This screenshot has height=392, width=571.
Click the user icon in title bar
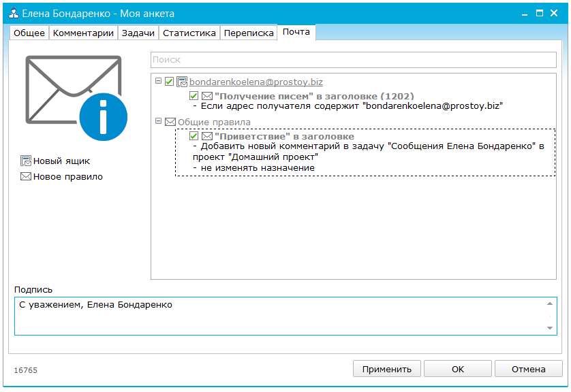(x=12, y=14)
